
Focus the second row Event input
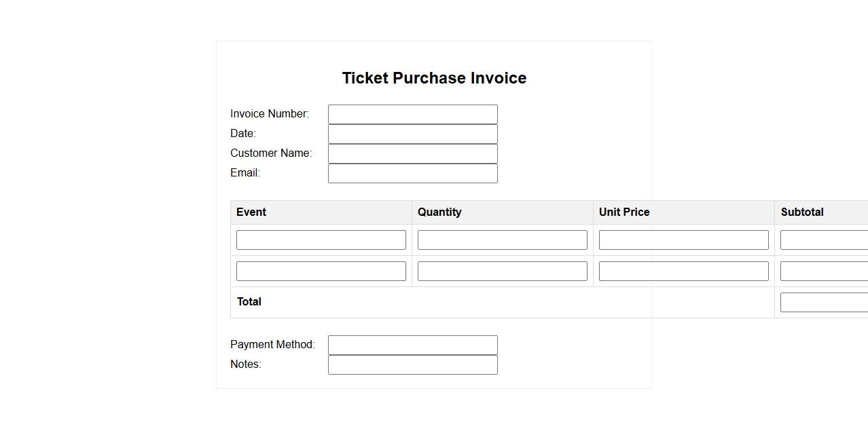[x=321, y=271]
